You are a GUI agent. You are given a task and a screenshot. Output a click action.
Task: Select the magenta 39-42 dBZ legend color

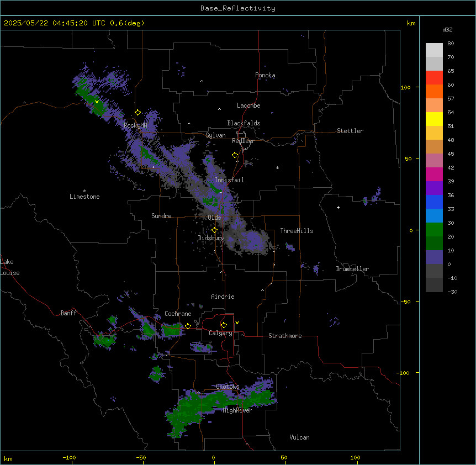[x=434, y=174]
